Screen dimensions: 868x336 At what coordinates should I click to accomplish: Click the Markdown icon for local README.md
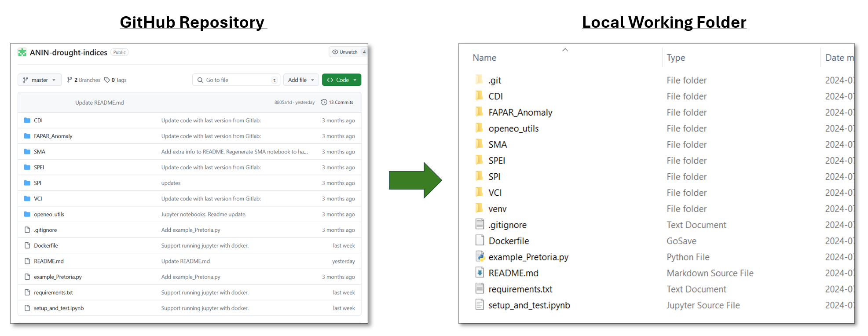click(x=480, y=272)
